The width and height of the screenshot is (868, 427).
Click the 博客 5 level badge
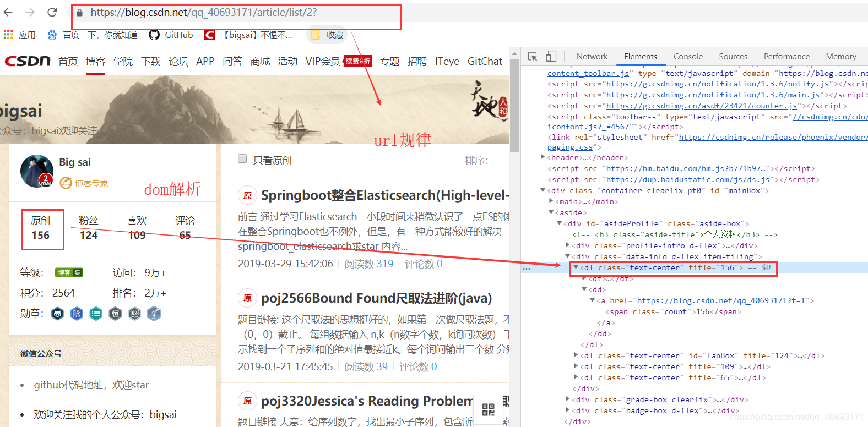click(x=69, y=272)
